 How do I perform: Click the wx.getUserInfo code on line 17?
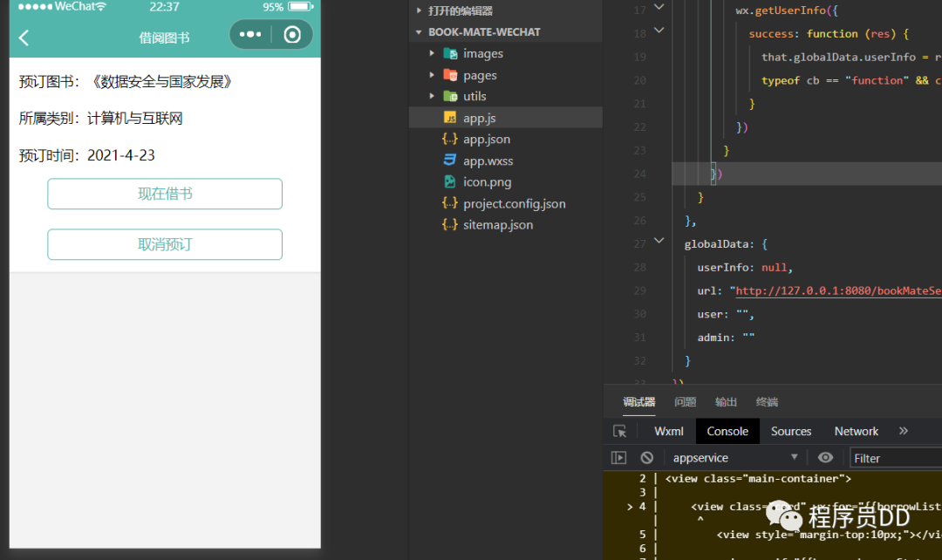(787, 10)
